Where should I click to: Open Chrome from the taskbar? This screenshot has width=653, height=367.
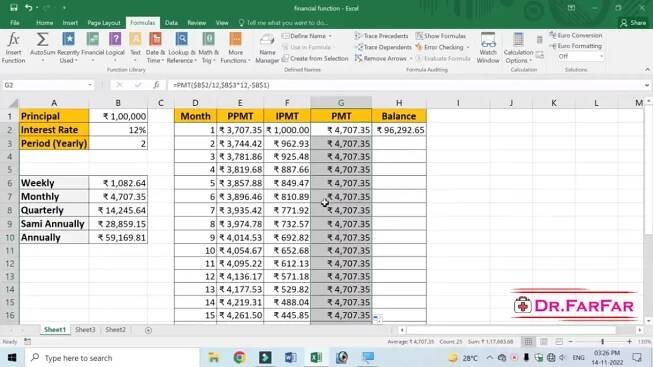pos(239,357)
